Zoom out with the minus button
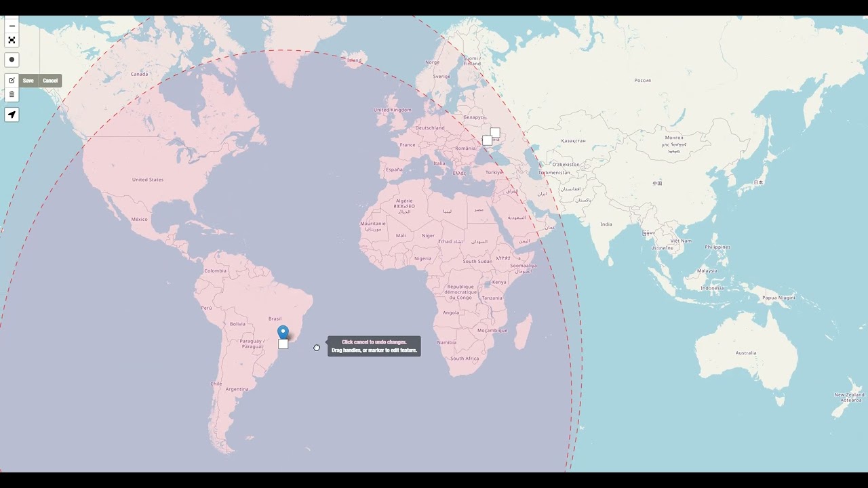Image resolution: width=868 pixels, height=488 pixels. pyautogui.click(x=12, y=26)
